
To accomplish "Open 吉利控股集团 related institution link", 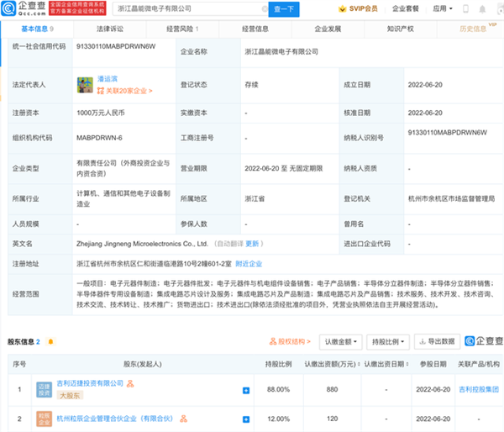I will tap(479, 389).
